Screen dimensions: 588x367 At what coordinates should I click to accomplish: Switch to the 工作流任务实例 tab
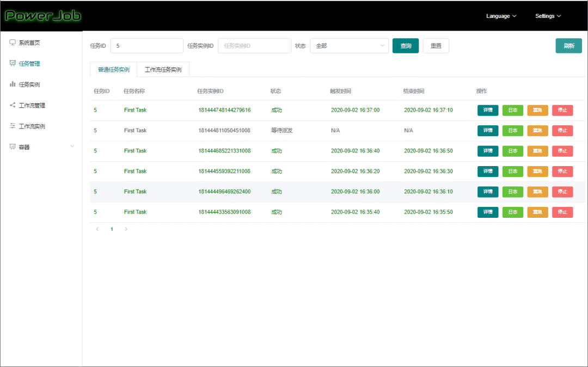163,70
